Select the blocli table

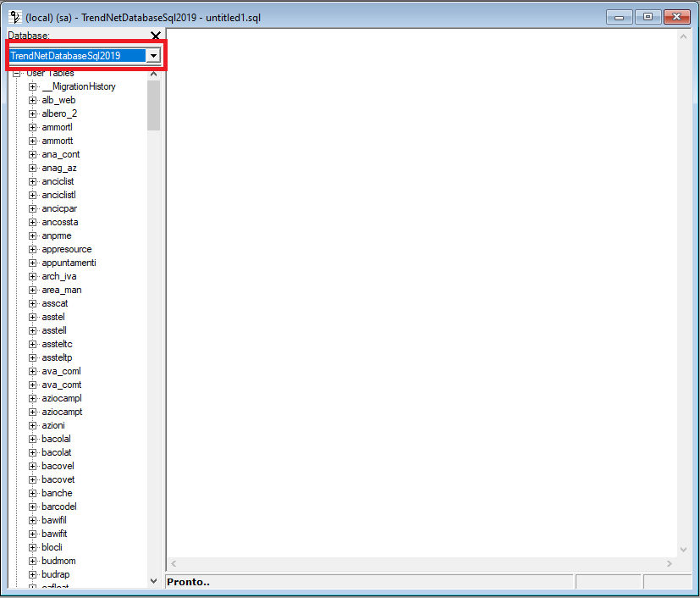point(52,547)
